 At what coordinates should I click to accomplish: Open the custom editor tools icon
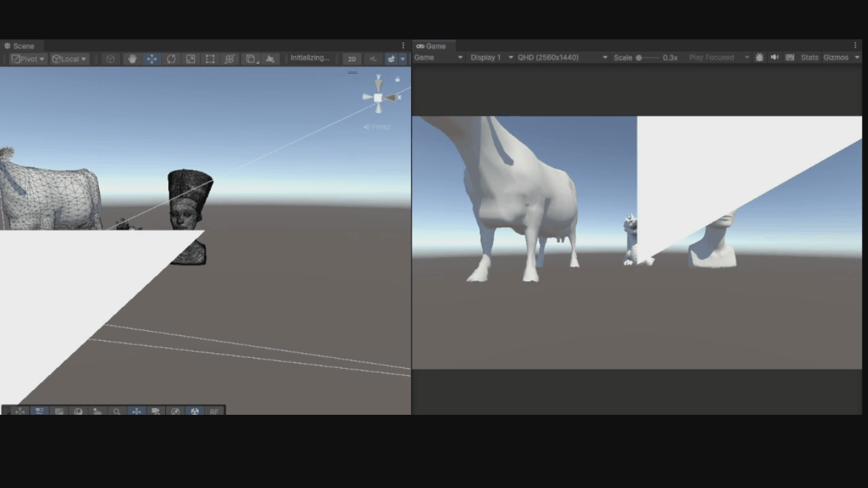pos(251,59)
